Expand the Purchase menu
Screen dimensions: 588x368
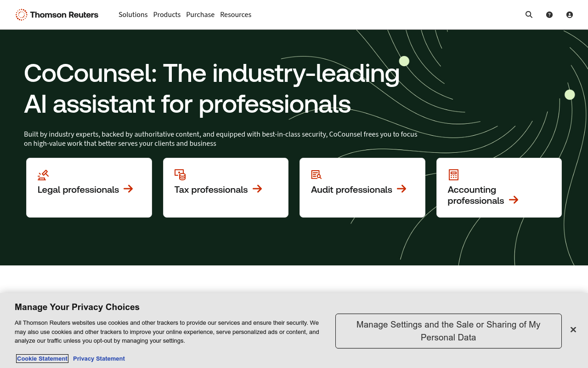tap(200, 15)
